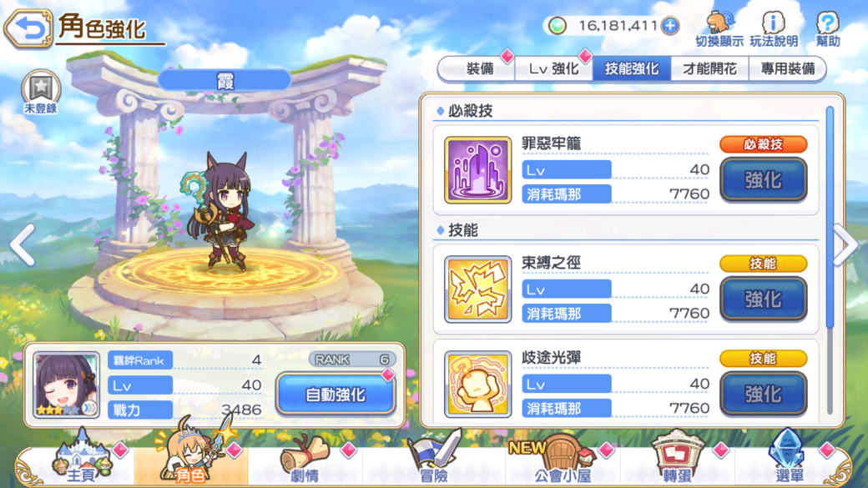Screen dimensions: 868x488
Task: Click 強化 button for 罪惡牢籠
Action: point(764,180)
